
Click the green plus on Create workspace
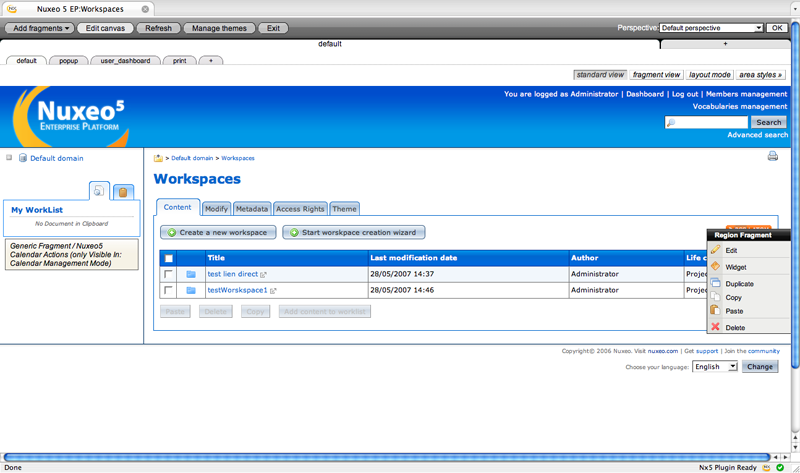[x=172, y=233]
